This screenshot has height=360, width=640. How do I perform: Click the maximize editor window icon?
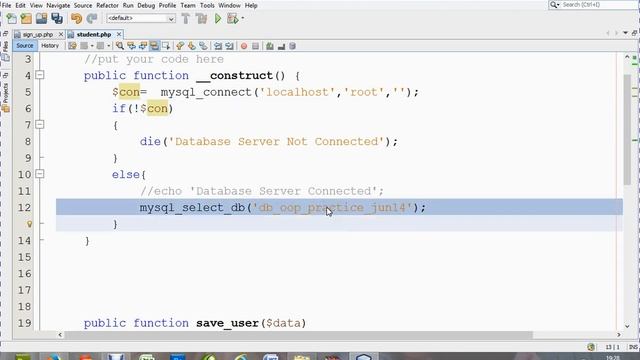coord(635,33)
